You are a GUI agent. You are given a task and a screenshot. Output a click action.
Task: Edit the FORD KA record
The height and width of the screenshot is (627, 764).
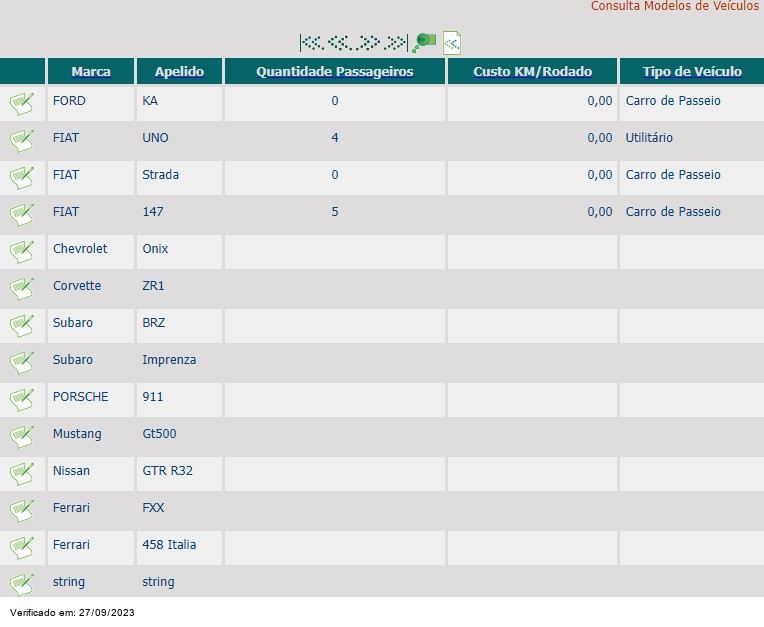coord(22,104)
